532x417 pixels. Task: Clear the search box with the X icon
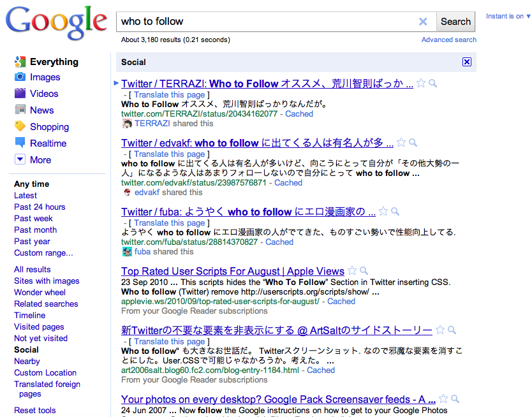tap(423, 22)
